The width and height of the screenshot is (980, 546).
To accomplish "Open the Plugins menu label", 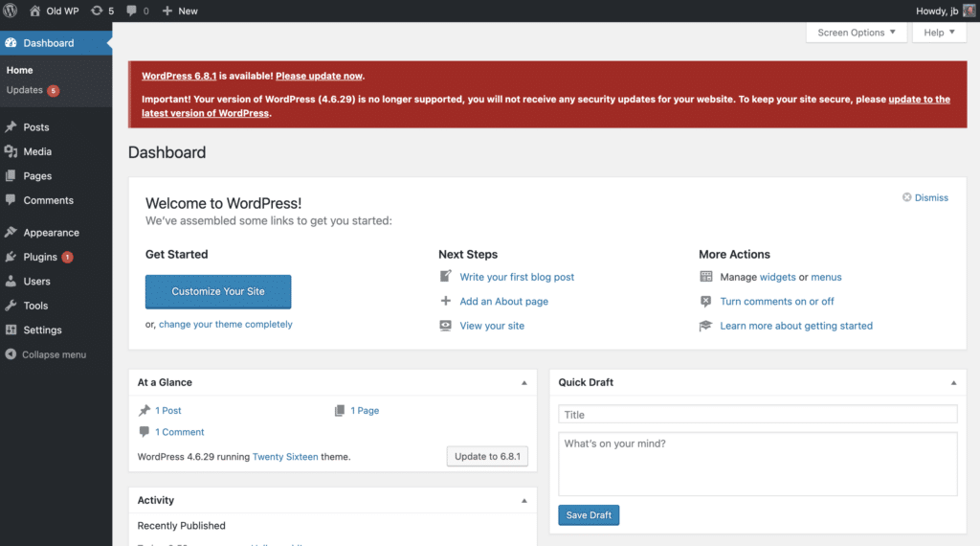I will [x=40, y=257].
